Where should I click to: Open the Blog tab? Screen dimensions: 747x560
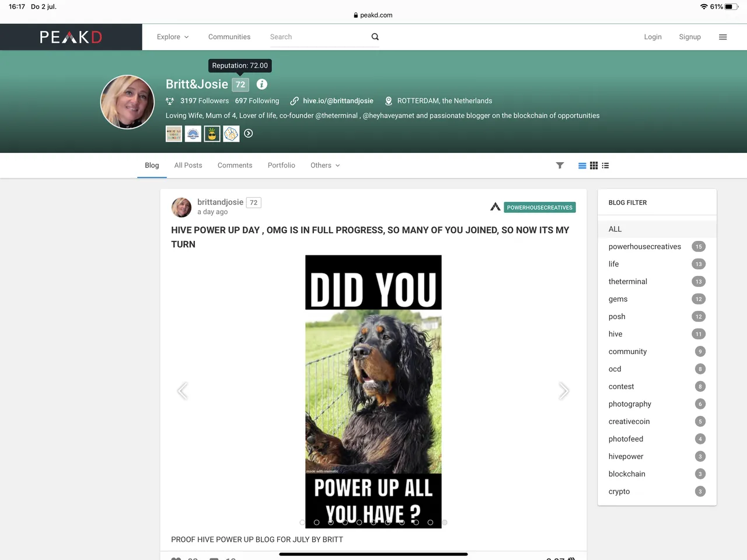152,166
